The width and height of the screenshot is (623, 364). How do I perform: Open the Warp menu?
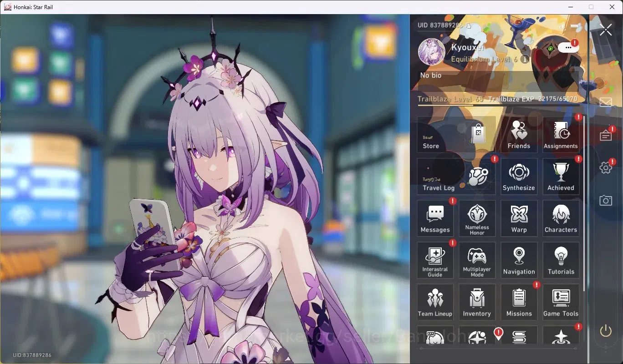[519, 218]
